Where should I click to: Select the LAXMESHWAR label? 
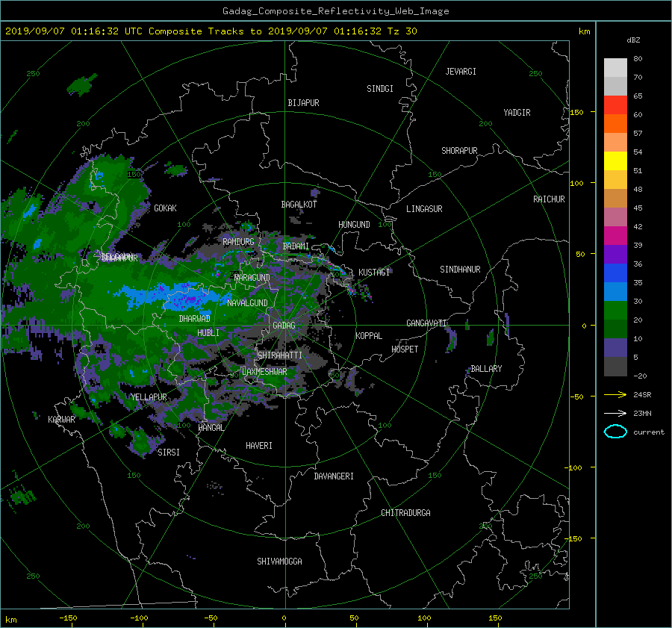click(x=264, y=372)
